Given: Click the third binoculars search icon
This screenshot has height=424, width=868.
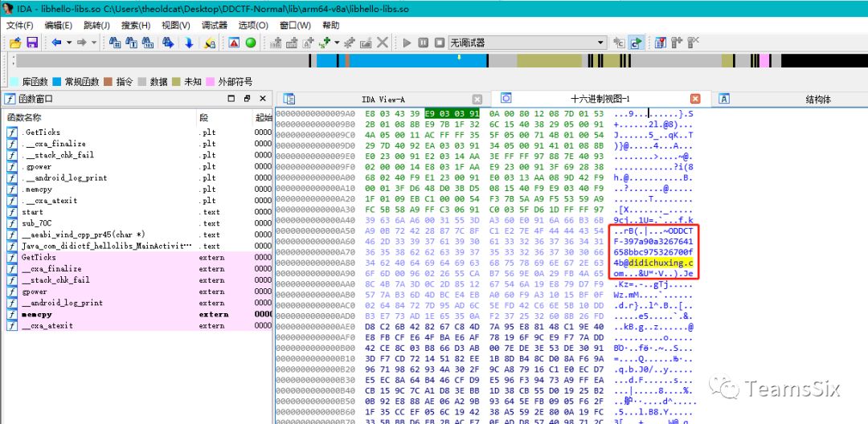Looking at the screenshot, I should click(147, 43).
